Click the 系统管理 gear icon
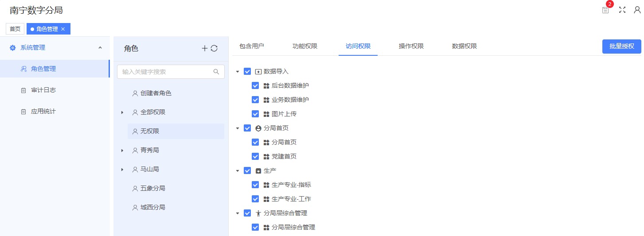644x236 pixels. click(x=13, y=48)
